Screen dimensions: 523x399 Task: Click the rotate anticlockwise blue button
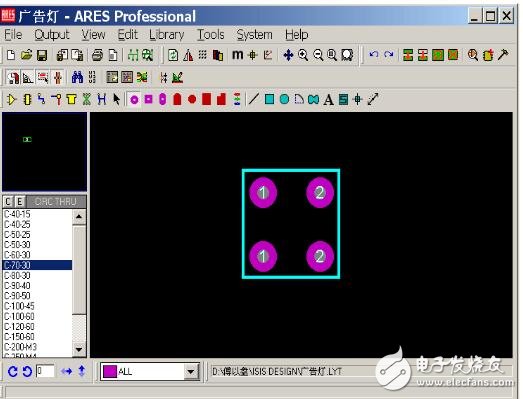point(27,371)
